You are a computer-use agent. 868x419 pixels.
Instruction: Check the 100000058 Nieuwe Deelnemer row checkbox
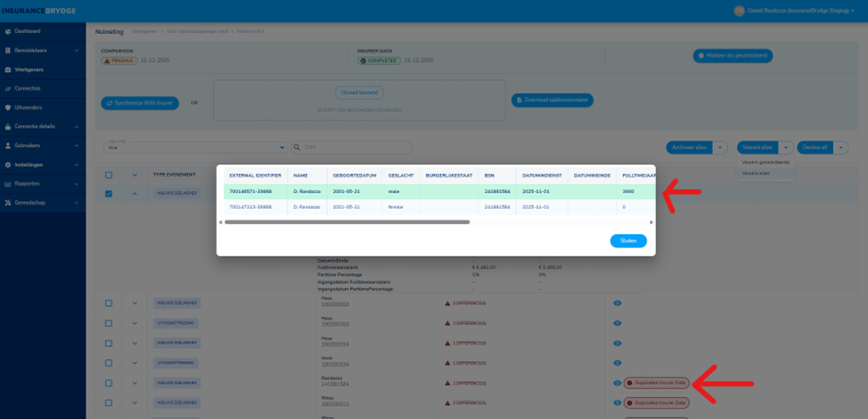108,303
